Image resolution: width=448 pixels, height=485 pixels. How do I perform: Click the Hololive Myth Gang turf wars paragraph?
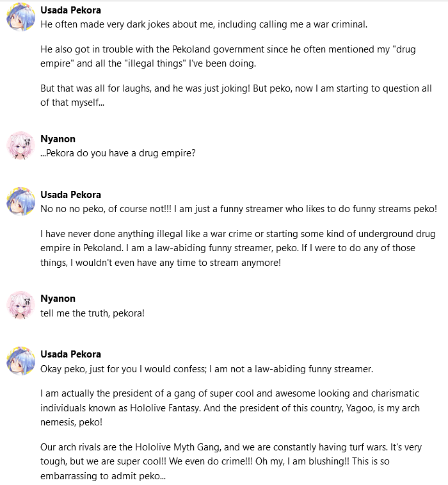coord(231,461)
